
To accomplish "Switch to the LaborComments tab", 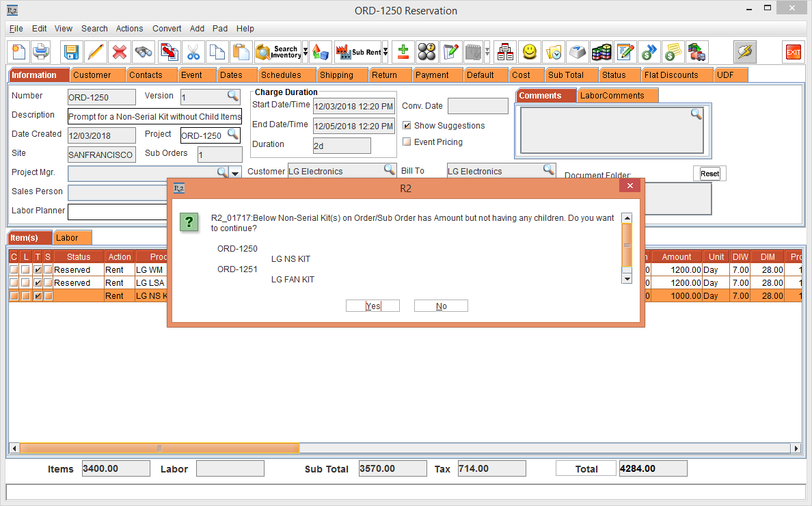I will 617,95.
